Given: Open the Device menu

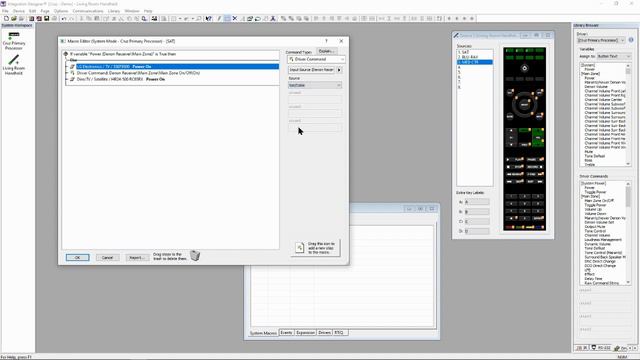Looking at the screenshot, I should point(19,11).
